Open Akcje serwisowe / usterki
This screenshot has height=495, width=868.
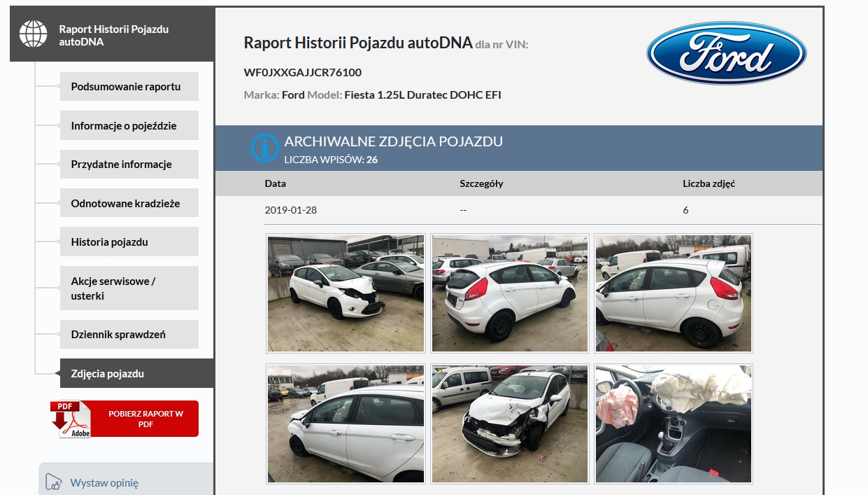coord(129,288)
